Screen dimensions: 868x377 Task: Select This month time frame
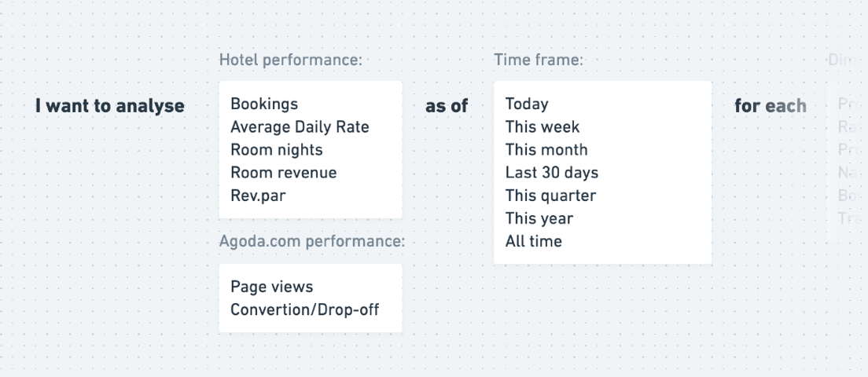(x=546, y=150)
